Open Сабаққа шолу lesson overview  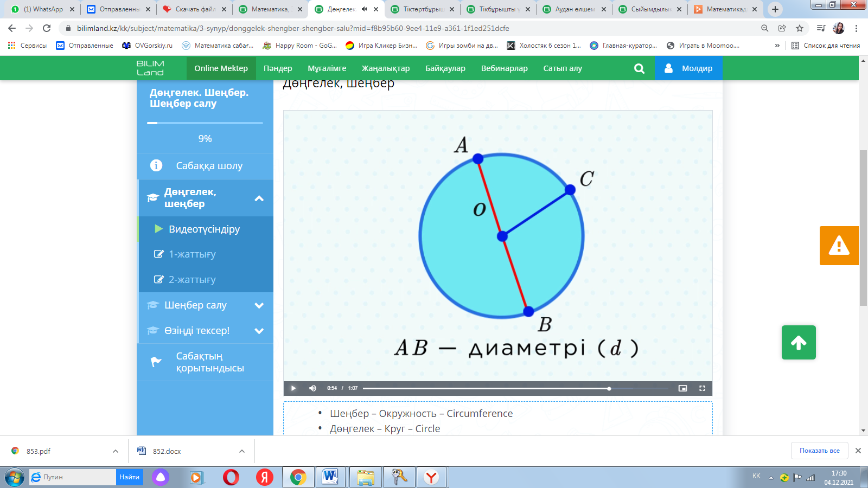(x=205, y=166)
